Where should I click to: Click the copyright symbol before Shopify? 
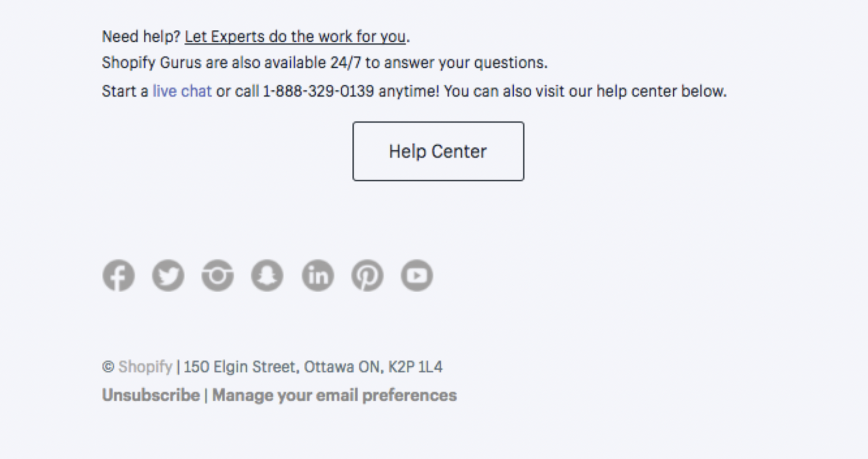[x=108, y=367]
